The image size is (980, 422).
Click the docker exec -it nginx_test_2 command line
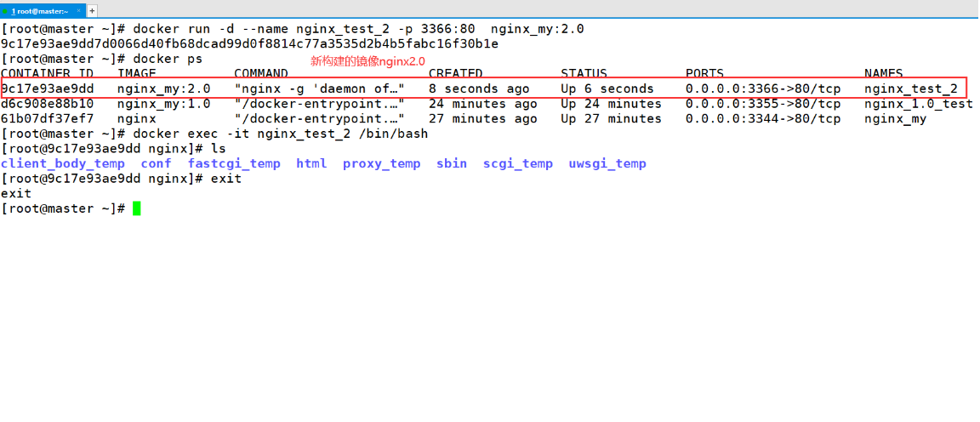pos(214,134)
